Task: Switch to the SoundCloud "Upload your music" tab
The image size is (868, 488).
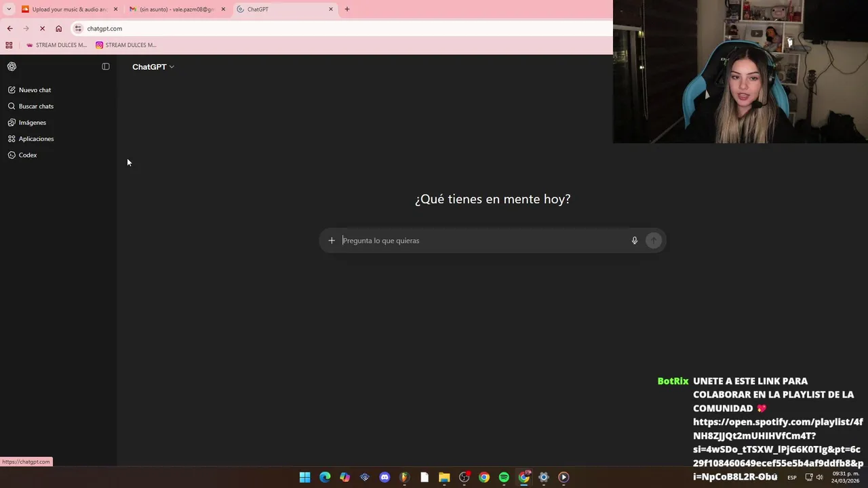Action: pyautogui.click(x=68, y=9)
